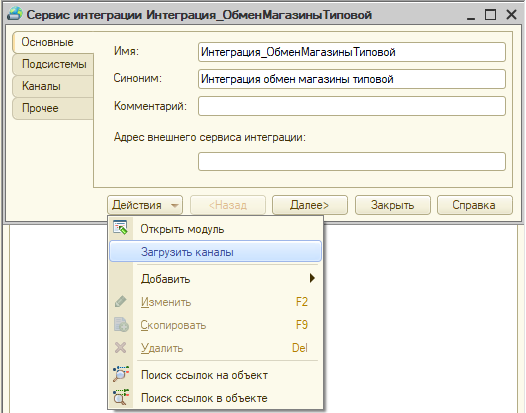Open the Справка button
526x413 pixels.
[x=475, y=205]
